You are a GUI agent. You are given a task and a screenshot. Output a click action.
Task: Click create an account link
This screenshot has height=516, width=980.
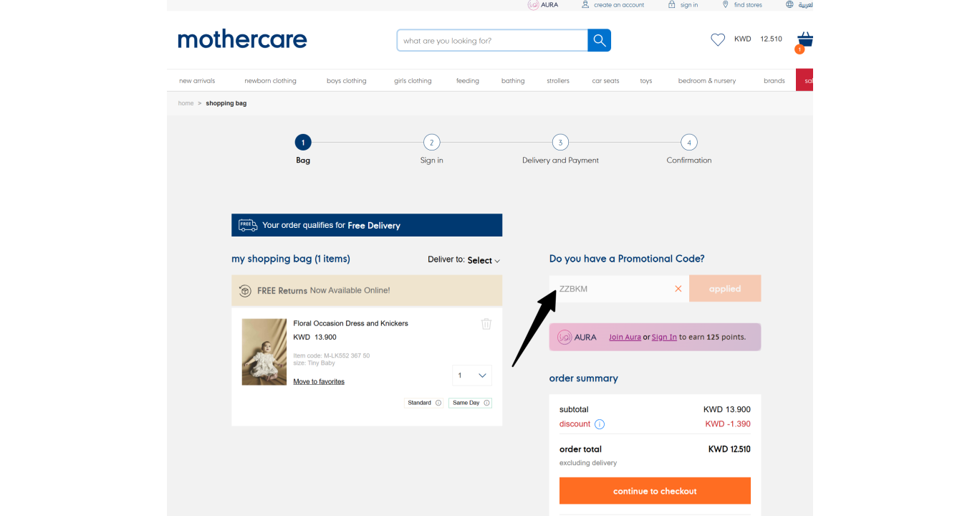point(619,5)
